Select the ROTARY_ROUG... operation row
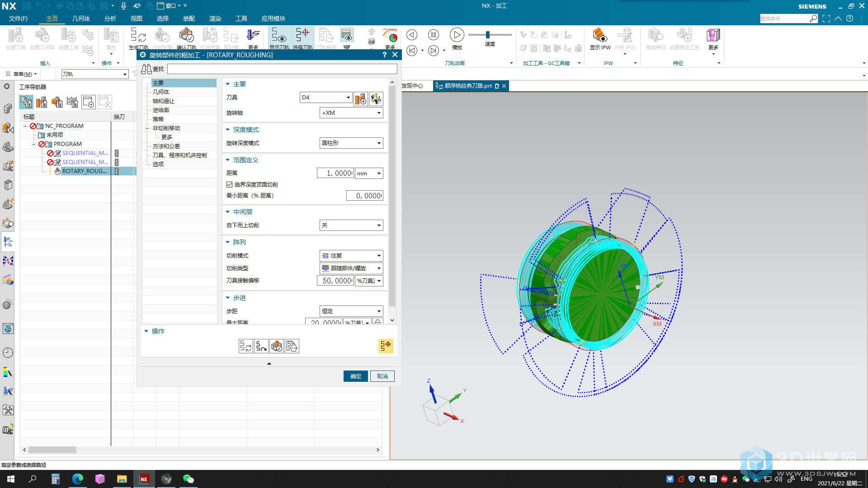The image size is (868, 488). pos(85,171)
